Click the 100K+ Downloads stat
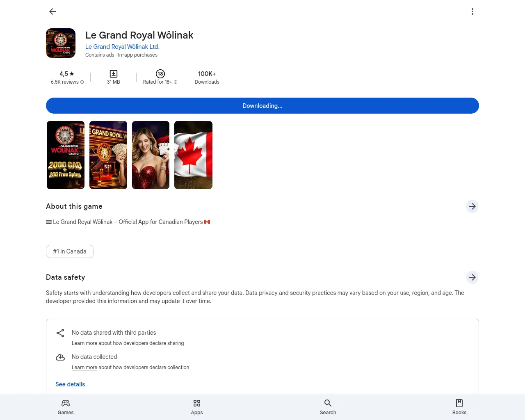Viewport: 525px width, 420px height. click(x=207, y=78)
